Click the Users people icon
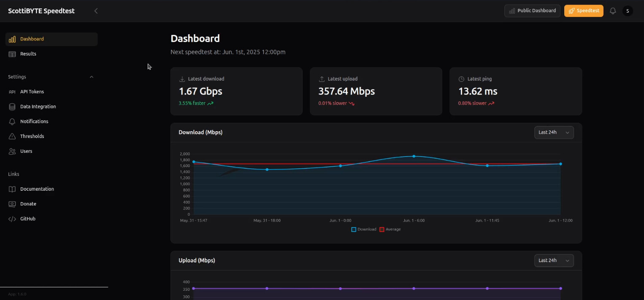 coord(12,151)
